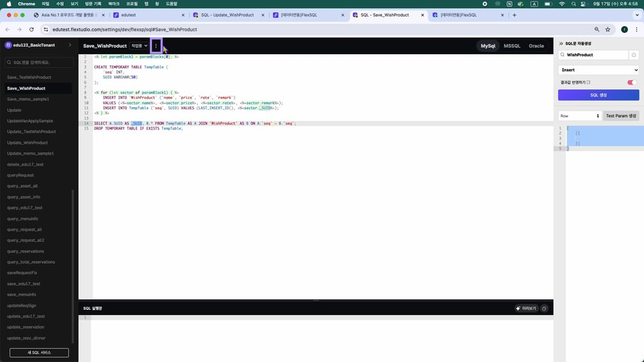Viewport: 644px width, 362px height.
Task: Open update_resv_dinner in the list
Action: click(x=26, y=338)
